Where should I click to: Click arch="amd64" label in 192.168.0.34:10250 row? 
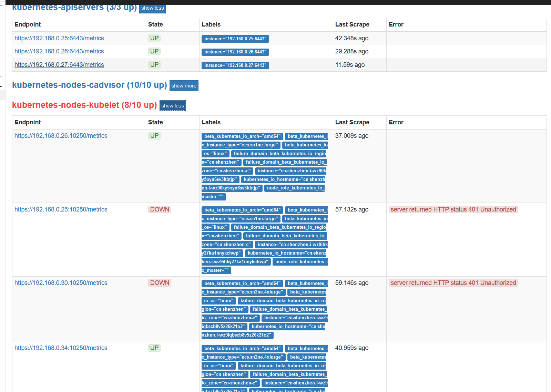pyautogui.click(x=242, y=349)
